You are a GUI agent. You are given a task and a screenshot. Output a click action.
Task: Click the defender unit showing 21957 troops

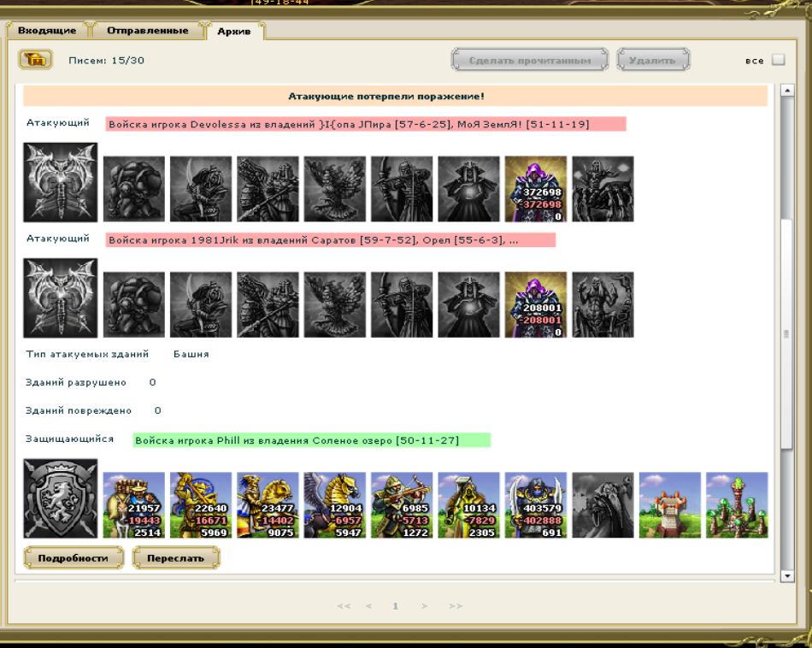tap(134, 505)
